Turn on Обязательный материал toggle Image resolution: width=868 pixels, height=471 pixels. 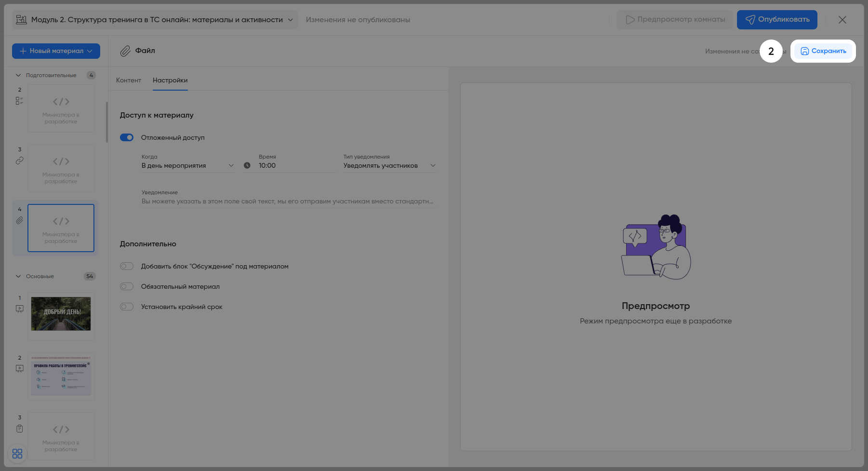(127, 286)
